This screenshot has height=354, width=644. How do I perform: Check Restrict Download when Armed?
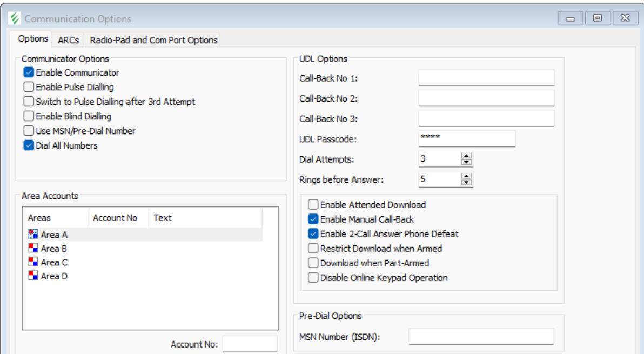click(x=313, y=249)
